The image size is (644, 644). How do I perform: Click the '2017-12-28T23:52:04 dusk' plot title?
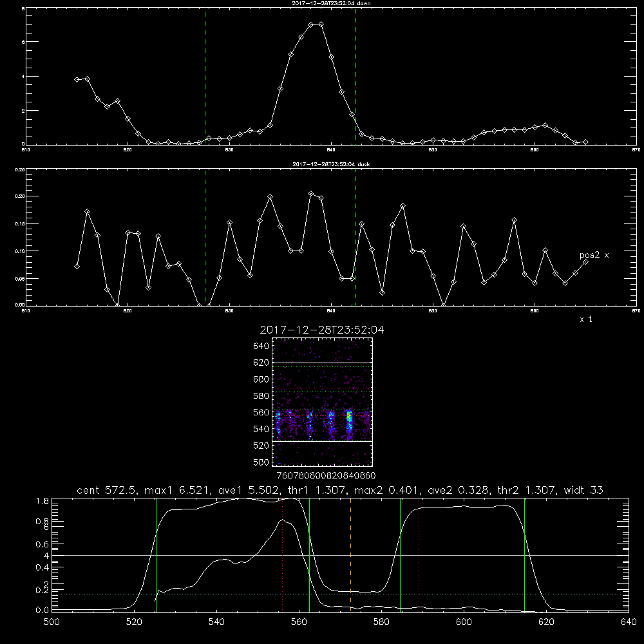331,164
